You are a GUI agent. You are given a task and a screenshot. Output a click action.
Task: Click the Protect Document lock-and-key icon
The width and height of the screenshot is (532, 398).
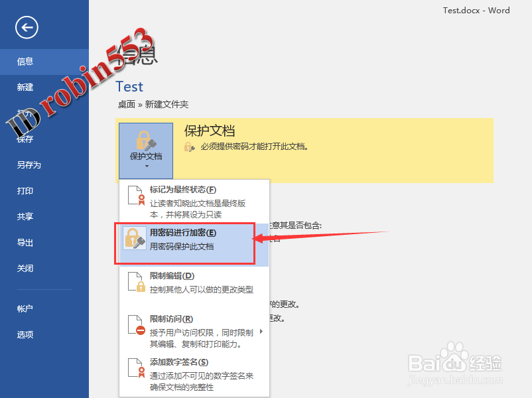[x=145, y=141]
